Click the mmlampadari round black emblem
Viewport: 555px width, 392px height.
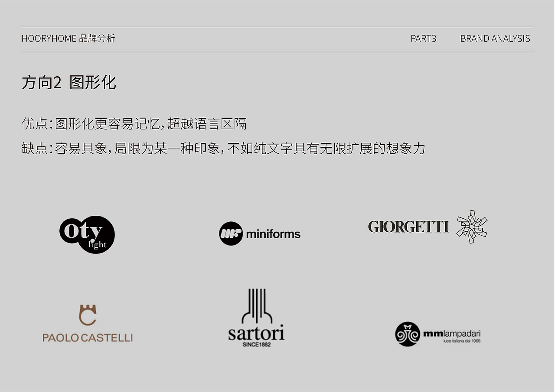coord(408,334)
